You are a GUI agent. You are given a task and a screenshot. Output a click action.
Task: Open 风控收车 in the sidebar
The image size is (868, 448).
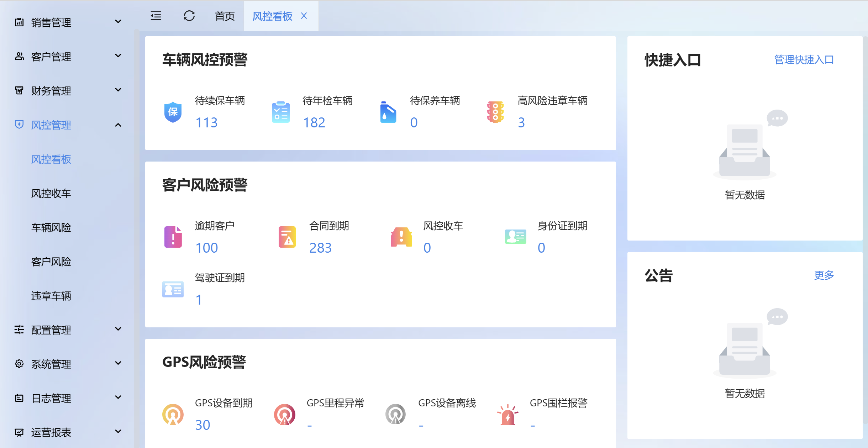point(51,193)
